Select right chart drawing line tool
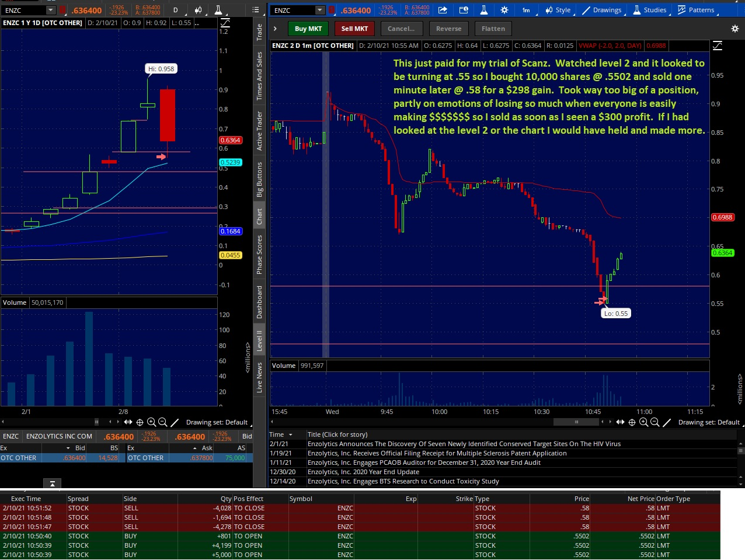The height and width of the screenshot is (560, 745). click(667, 422)
